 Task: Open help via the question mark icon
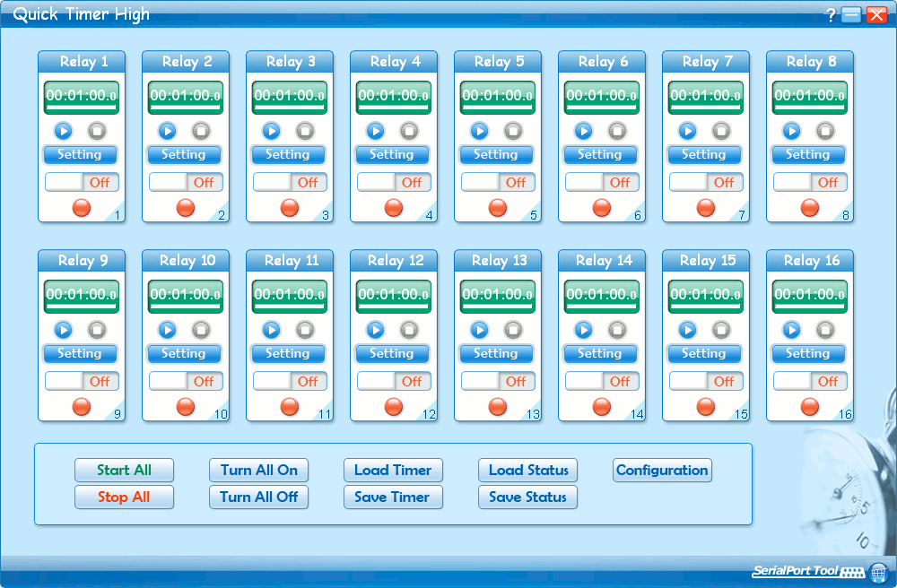tap(831, 15)
